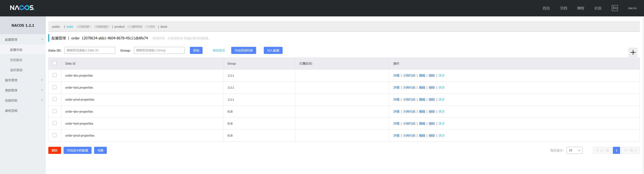Select all rows with the header checkbox
This screenshot has width=644, height=174.
pos(54,63)
